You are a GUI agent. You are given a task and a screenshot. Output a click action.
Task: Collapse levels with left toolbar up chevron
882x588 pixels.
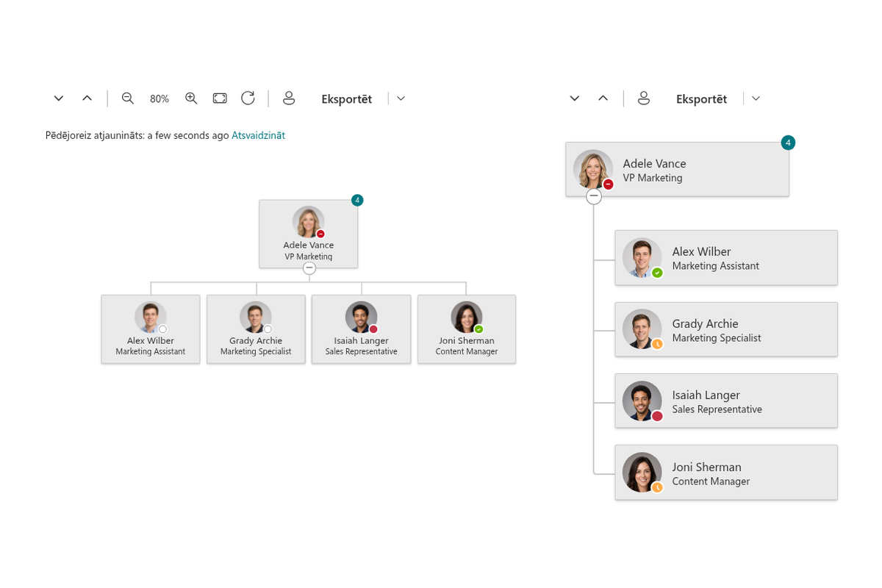pos(87,98)
